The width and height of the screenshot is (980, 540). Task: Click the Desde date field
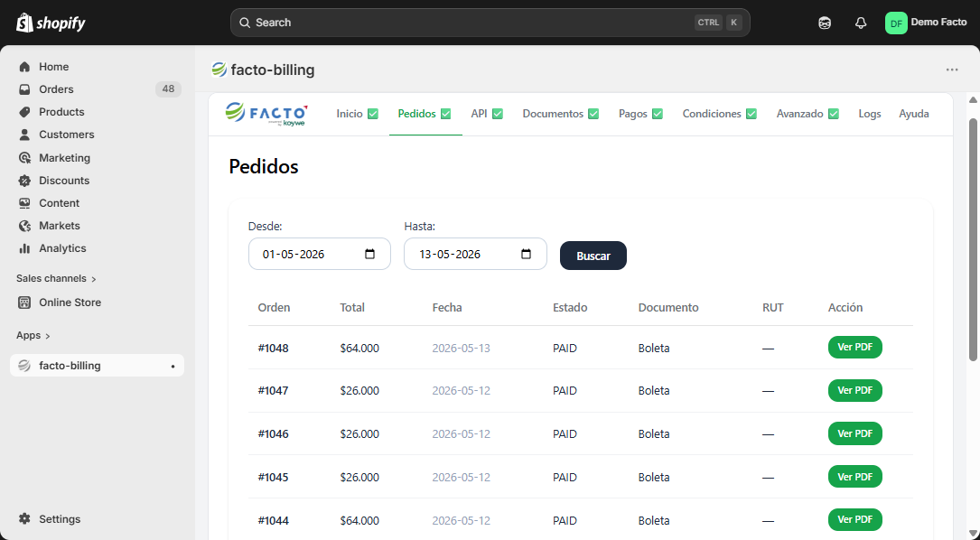(x=320, y=254)
